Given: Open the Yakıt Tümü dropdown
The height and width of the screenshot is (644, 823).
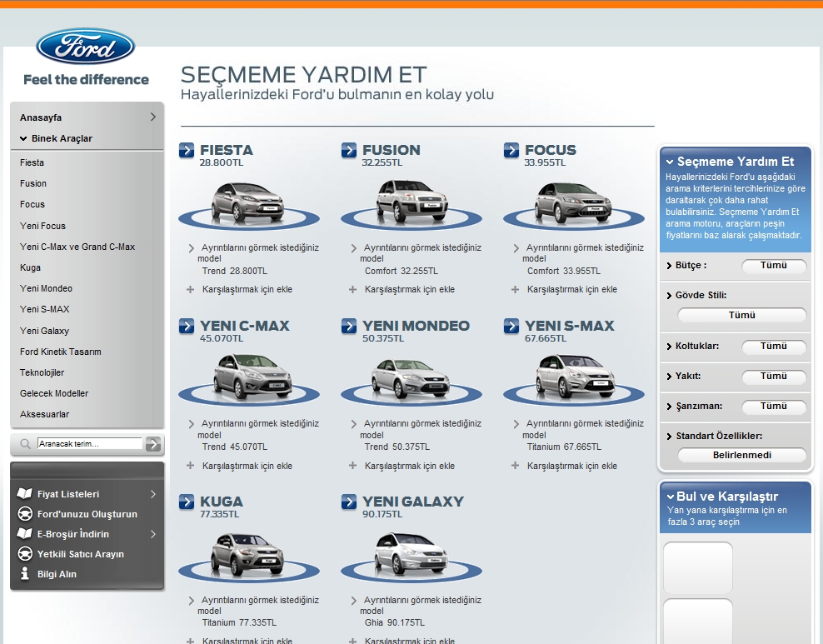Looking at the screenshot, I should coord(774,377).
